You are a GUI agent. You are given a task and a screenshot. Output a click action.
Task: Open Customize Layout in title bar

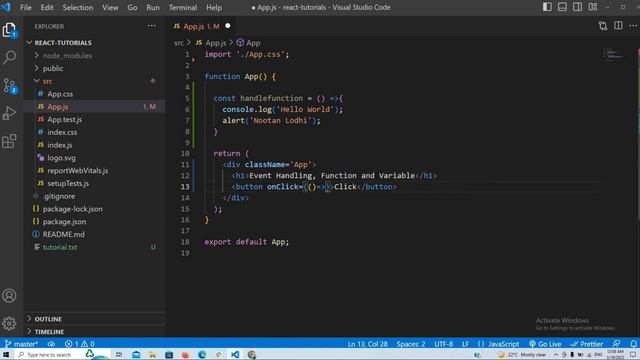point(593,7)
